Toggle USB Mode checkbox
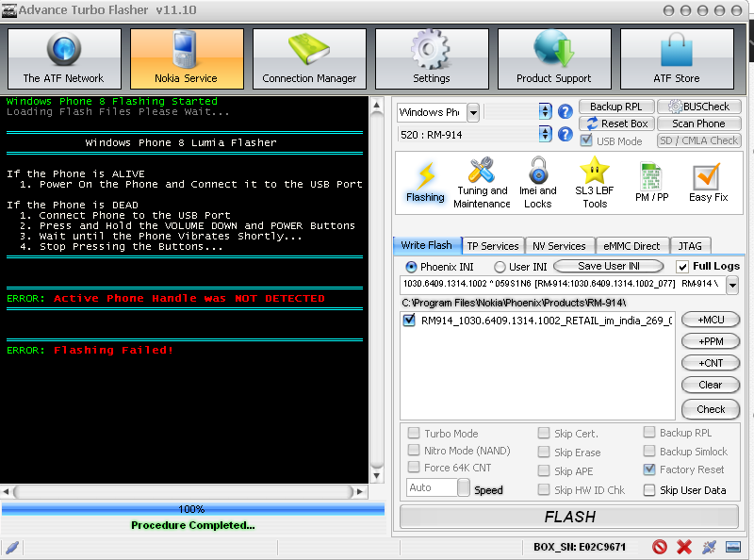The width and height of the screenshot is (754, 560). tap(585, 141)
